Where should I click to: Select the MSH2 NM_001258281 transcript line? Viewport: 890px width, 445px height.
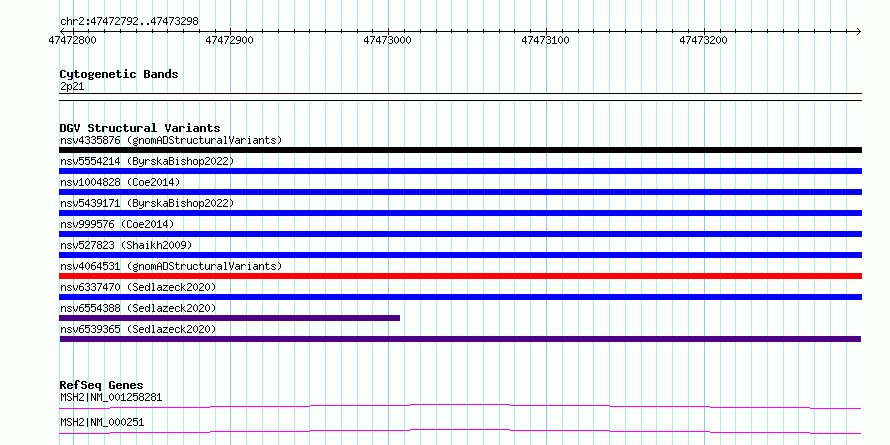(x=460, y=406)
